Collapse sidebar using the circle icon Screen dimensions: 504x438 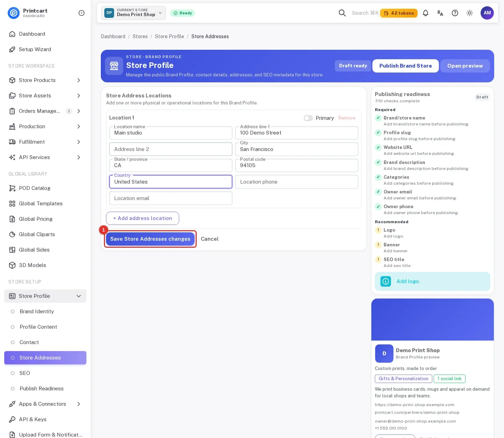coord(82,13)
